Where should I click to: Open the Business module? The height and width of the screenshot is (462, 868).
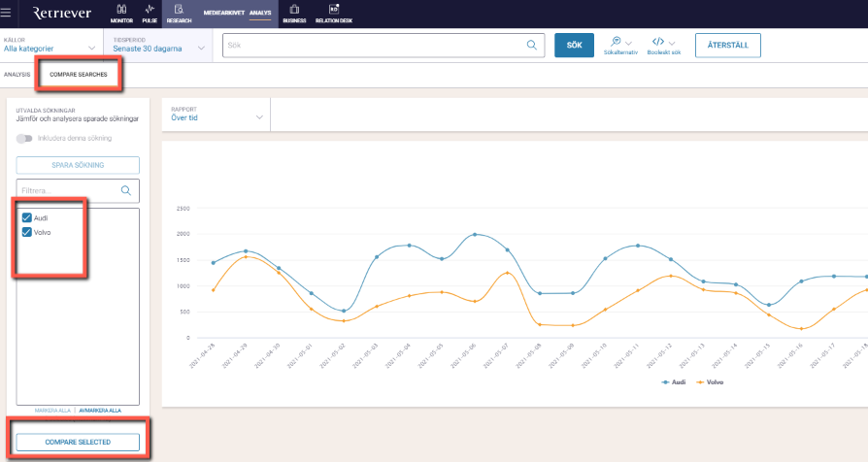[x=294, y=14]
